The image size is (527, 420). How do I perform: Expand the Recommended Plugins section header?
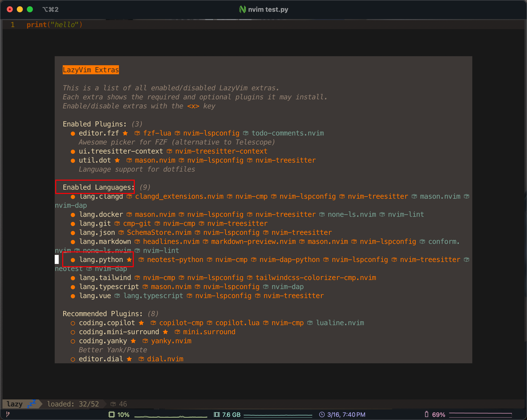102,314
